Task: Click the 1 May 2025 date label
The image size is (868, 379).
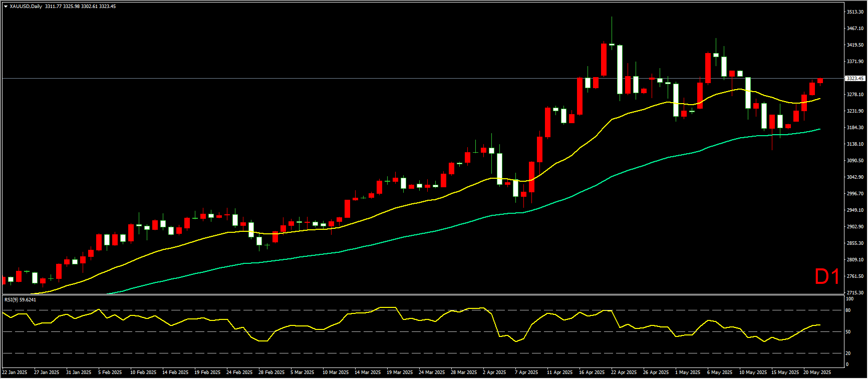Action: coord(688,372)
